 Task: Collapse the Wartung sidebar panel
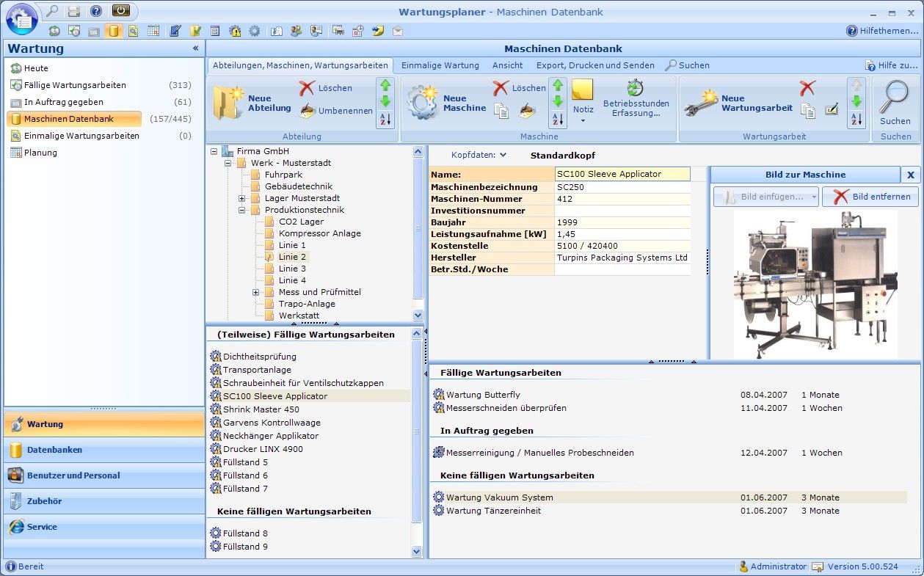click(x=195, y=48)
